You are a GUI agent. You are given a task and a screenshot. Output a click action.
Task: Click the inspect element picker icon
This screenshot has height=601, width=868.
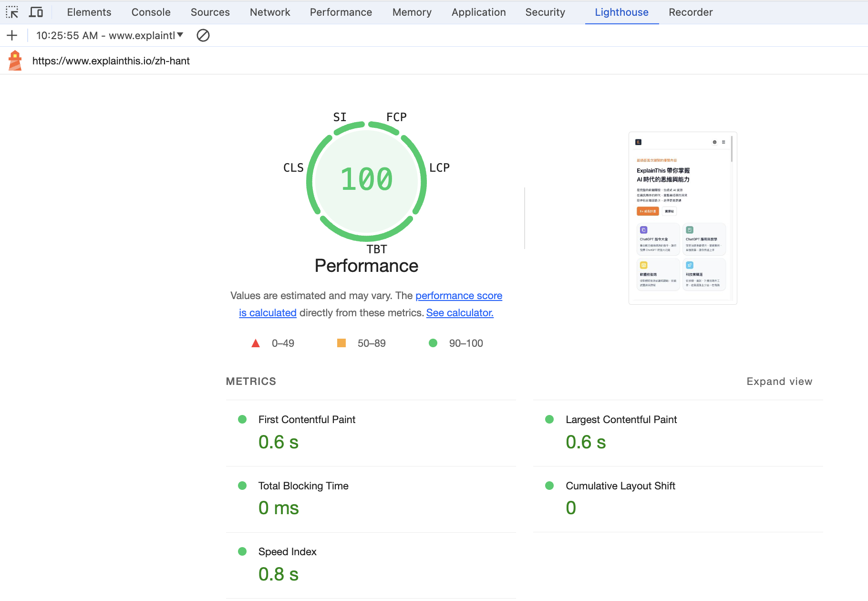coord(12,12)
